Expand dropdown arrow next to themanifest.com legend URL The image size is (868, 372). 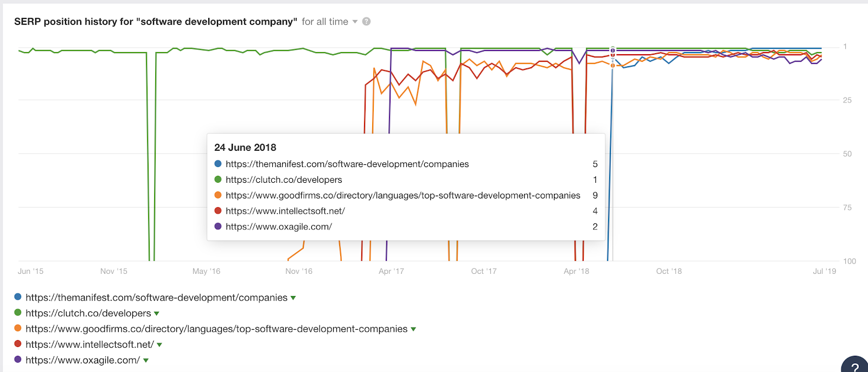pyautogui.click(x=293, y=298)
